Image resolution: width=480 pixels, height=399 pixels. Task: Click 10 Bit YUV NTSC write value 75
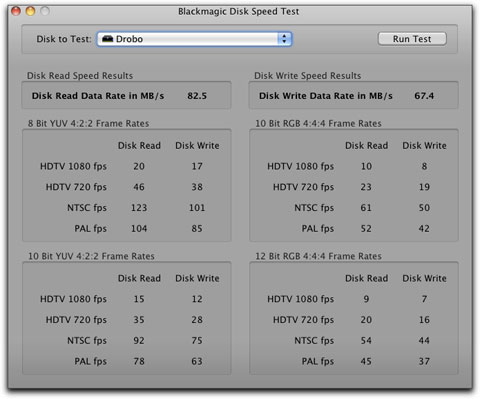click(x=197, y=340)
